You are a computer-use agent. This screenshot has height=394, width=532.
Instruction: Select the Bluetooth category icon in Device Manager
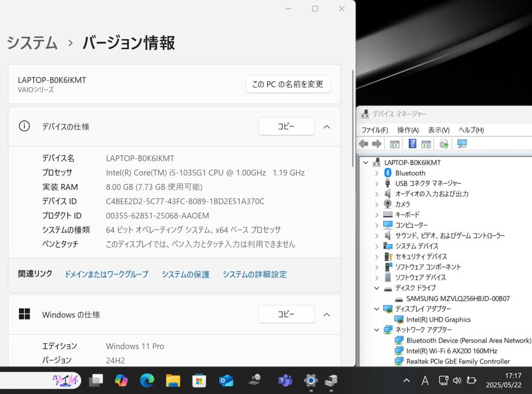(388, 173)
